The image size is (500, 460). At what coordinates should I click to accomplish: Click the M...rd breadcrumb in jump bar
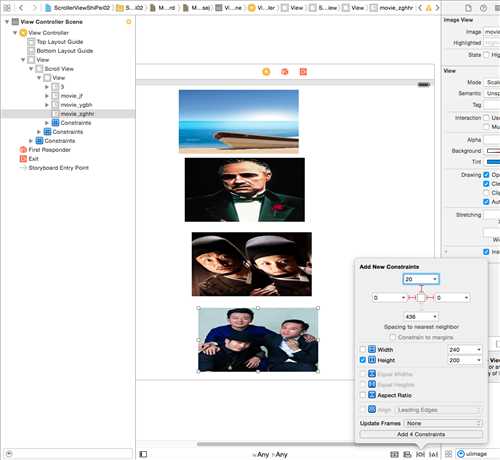pyautogui.click(x=162, y=7)
